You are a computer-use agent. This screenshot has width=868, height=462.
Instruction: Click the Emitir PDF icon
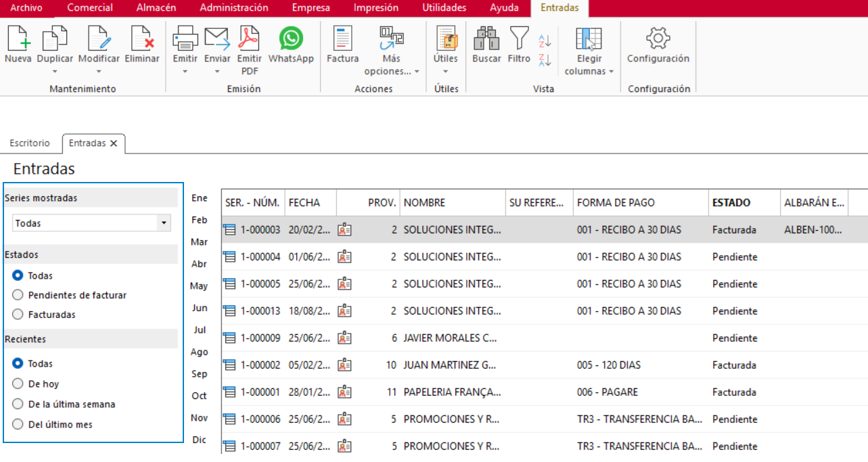(x=250, y=38)
